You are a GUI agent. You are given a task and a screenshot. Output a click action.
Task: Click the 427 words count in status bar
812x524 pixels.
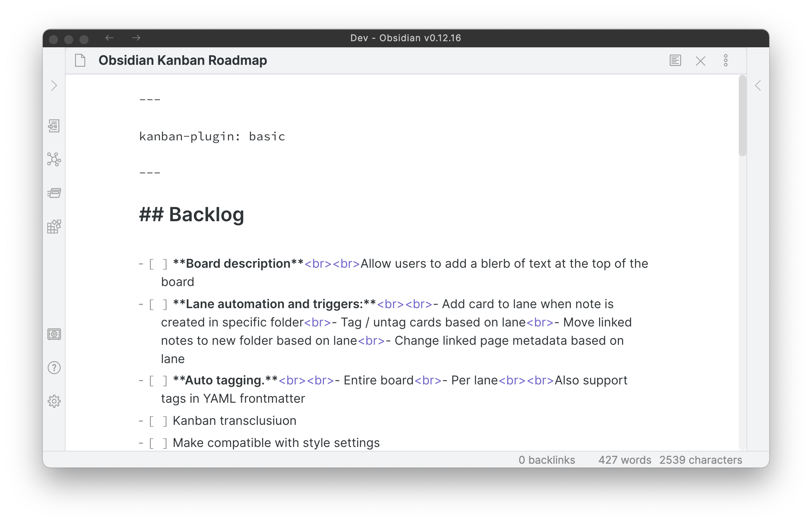[x=625, y=460]
